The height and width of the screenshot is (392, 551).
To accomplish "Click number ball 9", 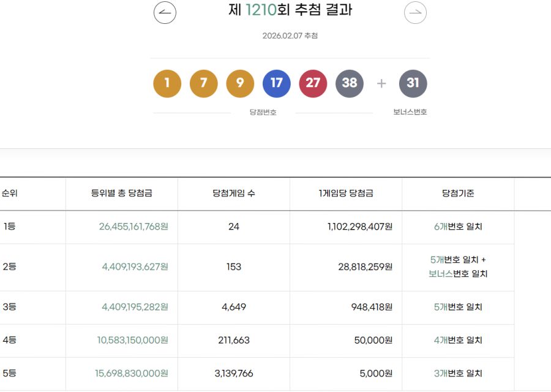I will (240, 83).
